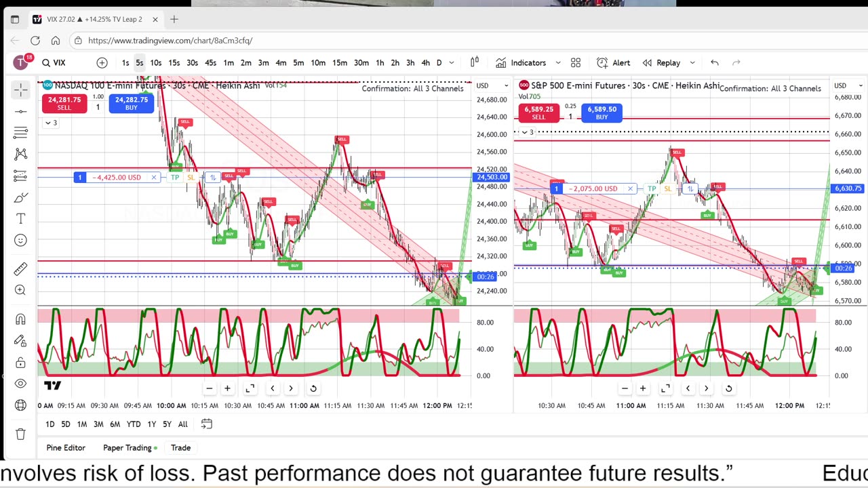Zoom in the NASDAQ chart with plus
Screen dimensions: 868x488
click(228, 388)
